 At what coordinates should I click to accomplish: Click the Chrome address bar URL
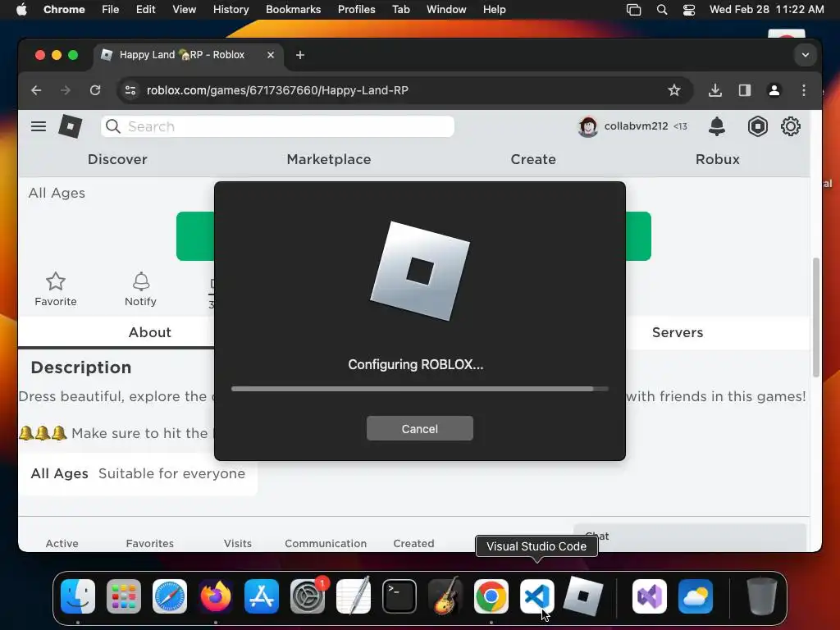pyautogui.click(x=277, y=90)
